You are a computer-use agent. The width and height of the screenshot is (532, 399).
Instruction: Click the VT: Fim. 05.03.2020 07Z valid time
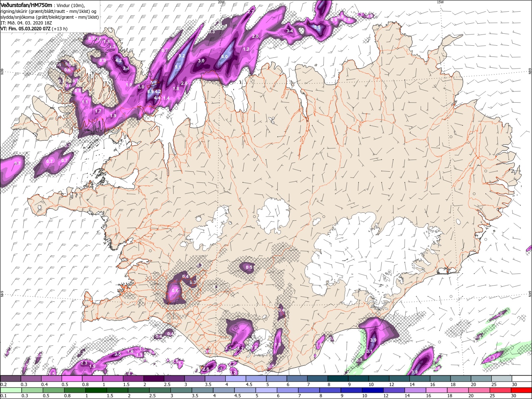25,29
